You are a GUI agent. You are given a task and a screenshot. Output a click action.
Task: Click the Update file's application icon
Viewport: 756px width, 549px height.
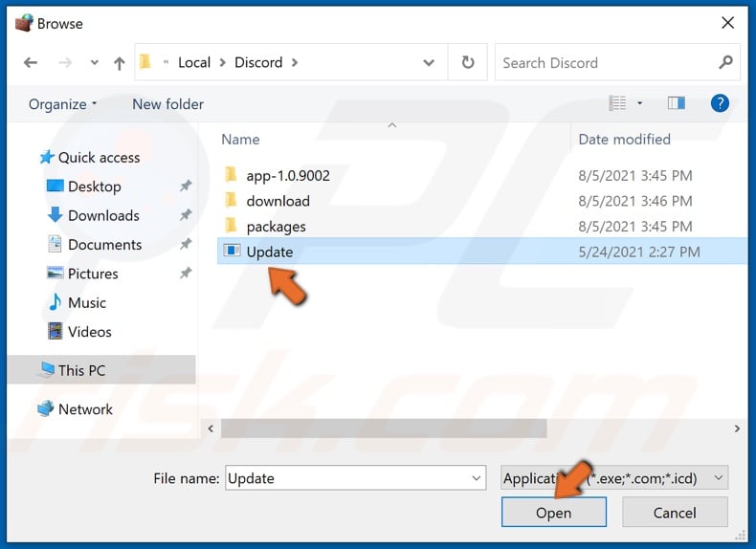tap(232, 251)
